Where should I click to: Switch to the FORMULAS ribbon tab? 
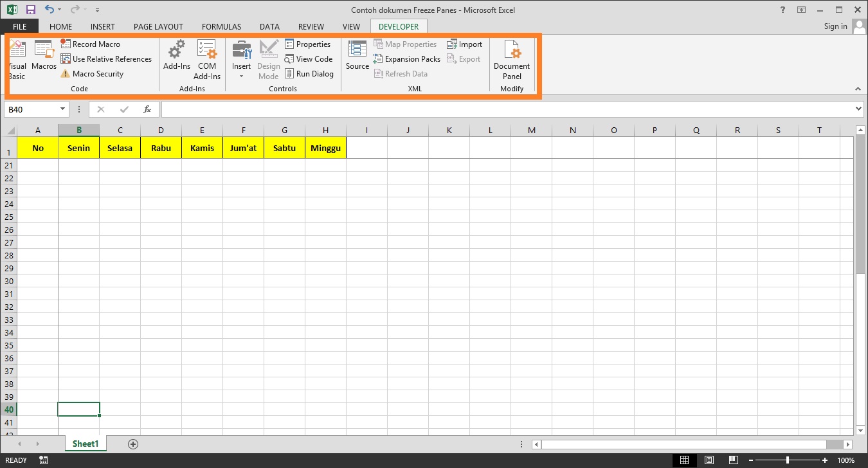221,26
